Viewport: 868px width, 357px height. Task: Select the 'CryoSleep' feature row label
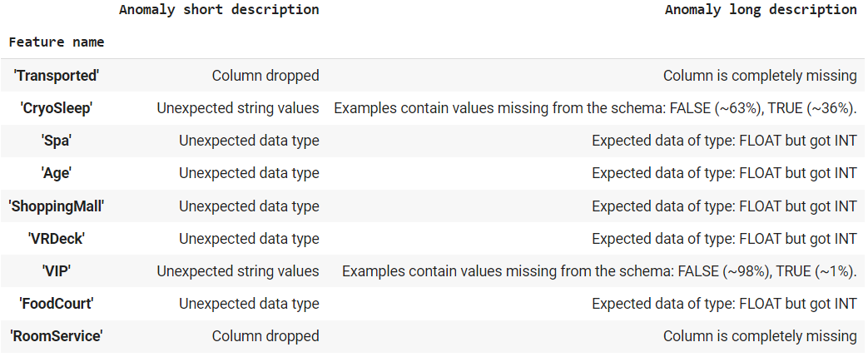(57, 108)
